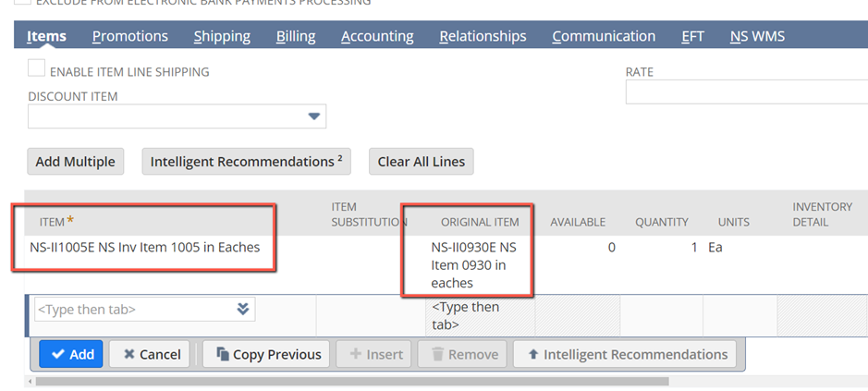Select the Relationships tab
The height and width of the screenshot is (391, 868).
pyautogui.click(x=483, y=36)
